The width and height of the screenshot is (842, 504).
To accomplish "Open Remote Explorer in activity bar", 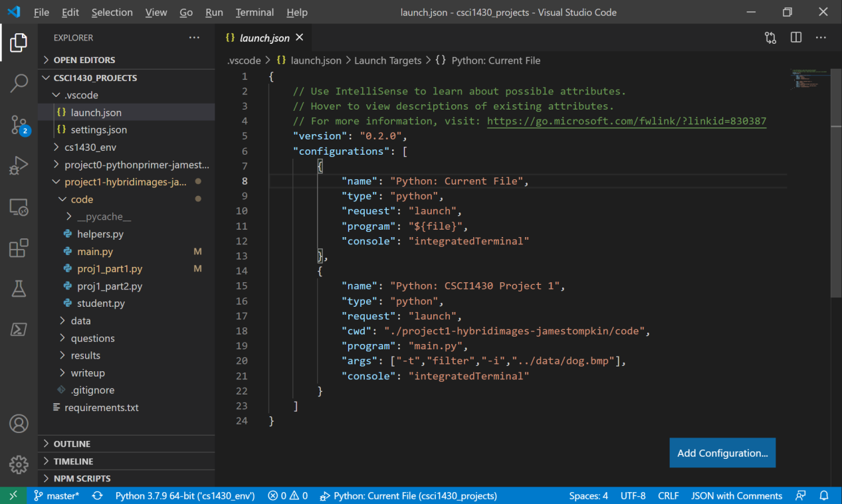I will 19,207.
